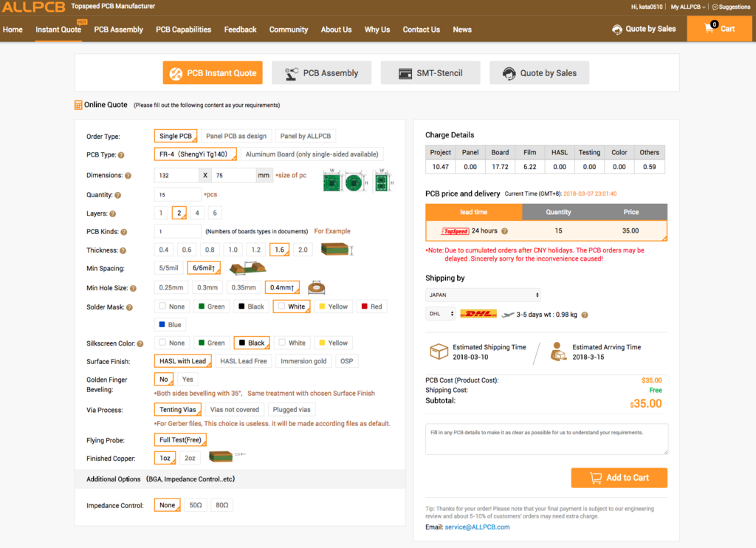Open PCB Kinds help icon
756x548 pixels.
tap(124, 232)
